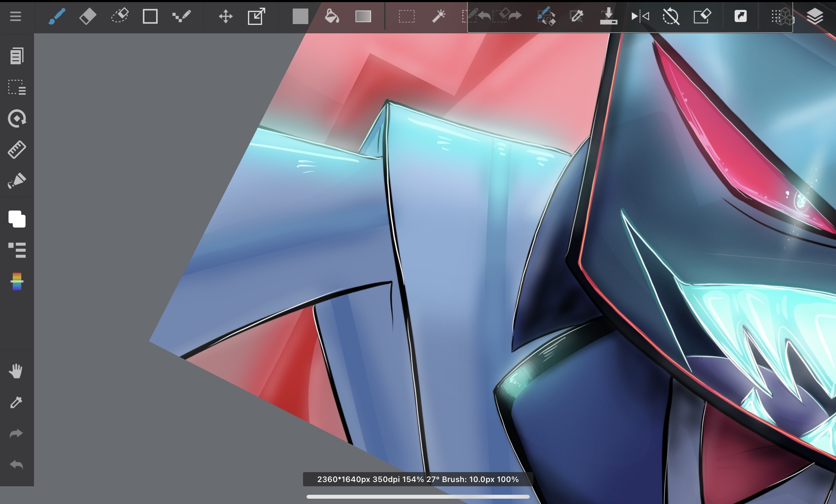The width and height of the screenshot is (836, 504).
Task: Pick the rectangular Select tool
Action: pos(406,16)
